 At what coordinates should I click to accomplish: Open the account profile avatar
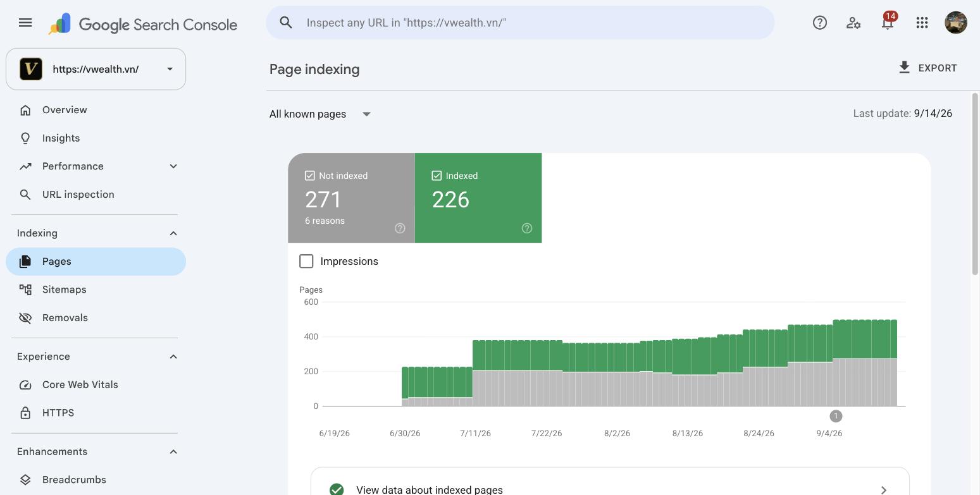point(955,23)
